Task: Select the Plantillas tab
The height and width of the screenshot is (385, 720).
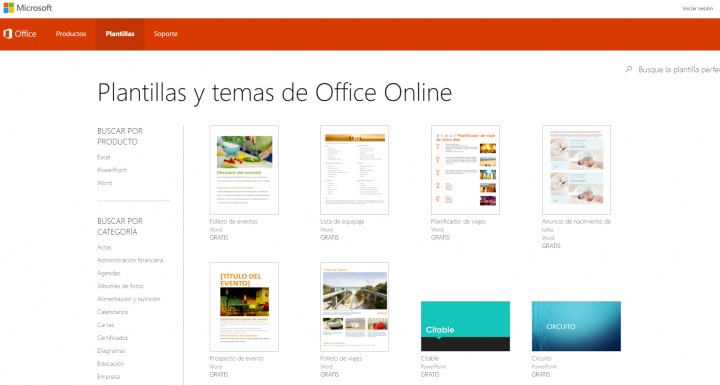Action: 120,34
